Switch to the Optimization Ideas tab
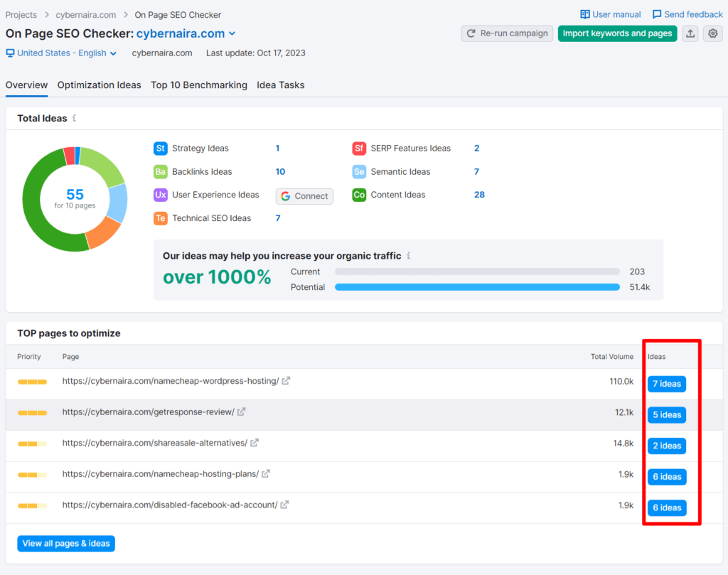 [x=99, y=85]
